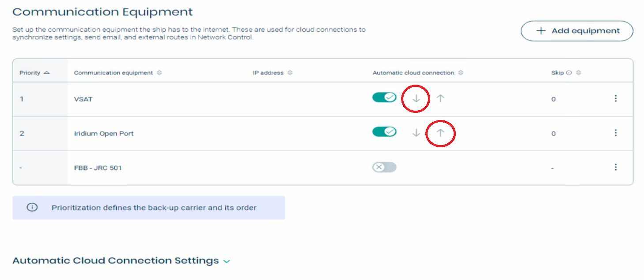Move VSAT up in priority
Viewport: 644px width, 280px height.
tap(440, 99)
